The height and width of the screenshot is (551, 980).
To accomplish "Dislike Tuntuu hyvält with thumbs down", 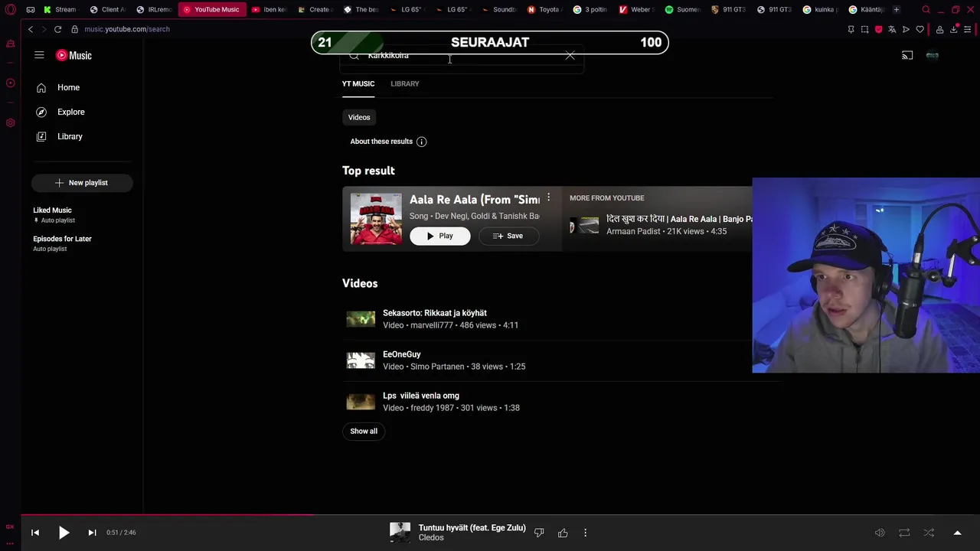I will coord(539,533).
